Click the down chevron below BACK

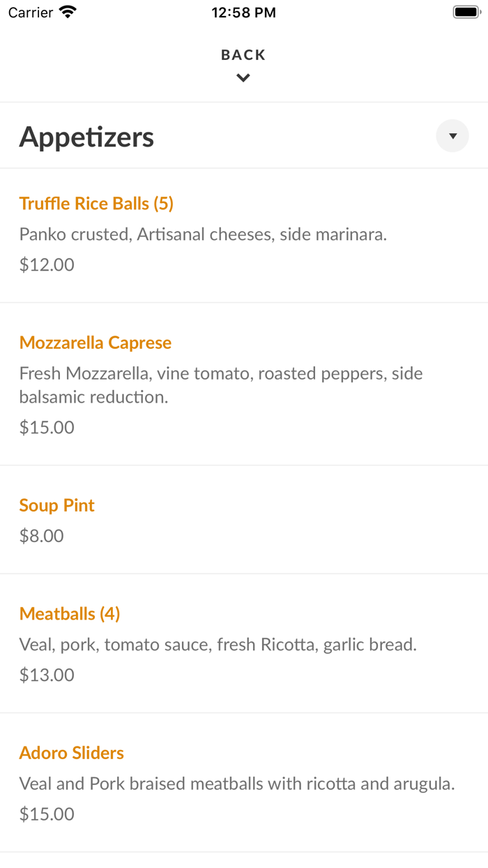(x=243, y=78)
